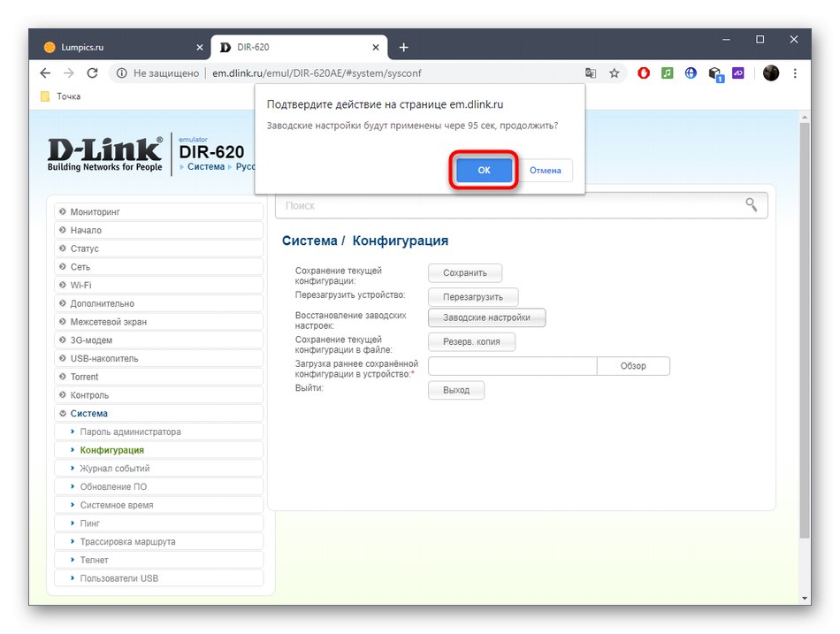Screen dimensions: 840x634
Task: Open the green music note extension
Action: tap(667, 73)
